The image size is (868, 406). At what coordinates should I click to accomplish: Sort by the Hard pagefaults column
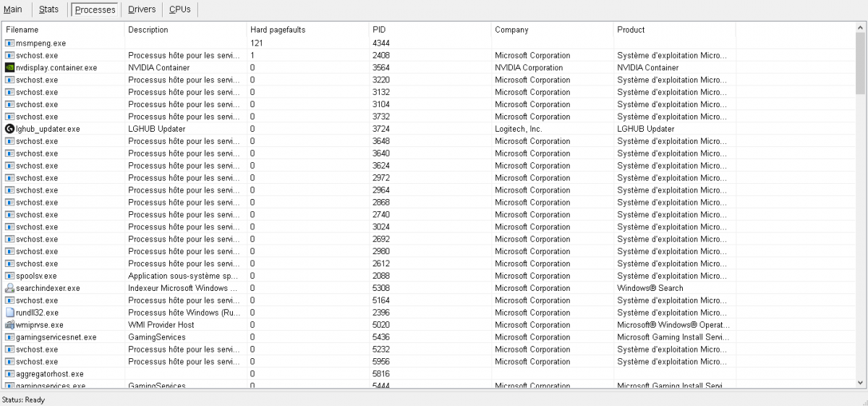click(308, 30)
